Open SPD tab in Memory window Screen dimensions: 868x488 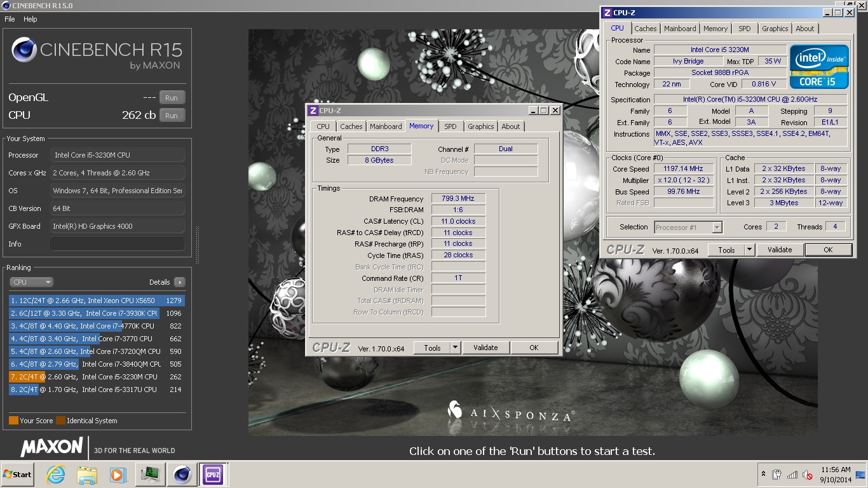[451, 126]
